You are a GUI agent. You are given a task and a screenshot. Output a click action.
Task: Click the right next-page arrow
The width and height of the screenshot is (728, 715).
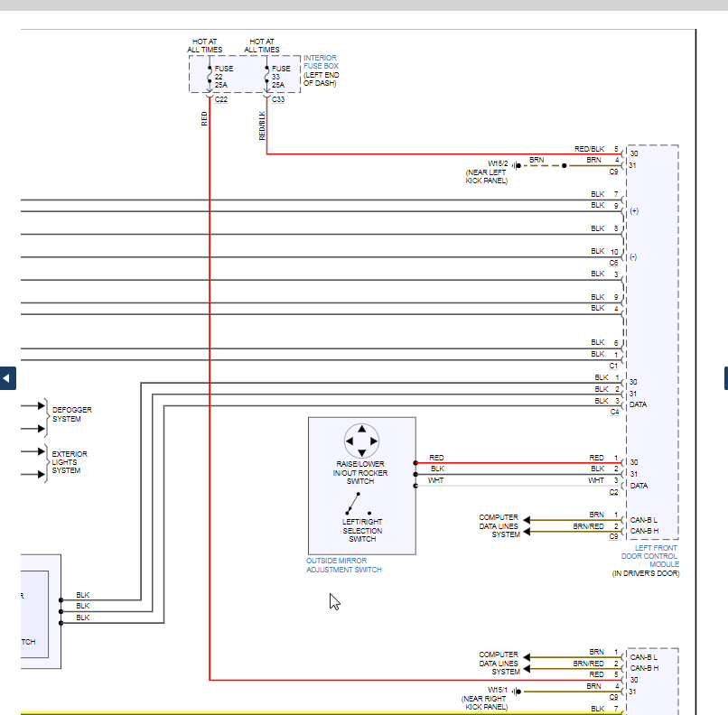725,377
